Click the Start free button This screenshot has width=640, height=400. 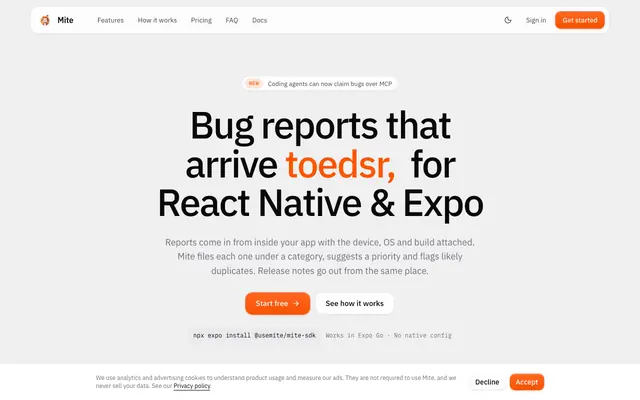point(278,303)
